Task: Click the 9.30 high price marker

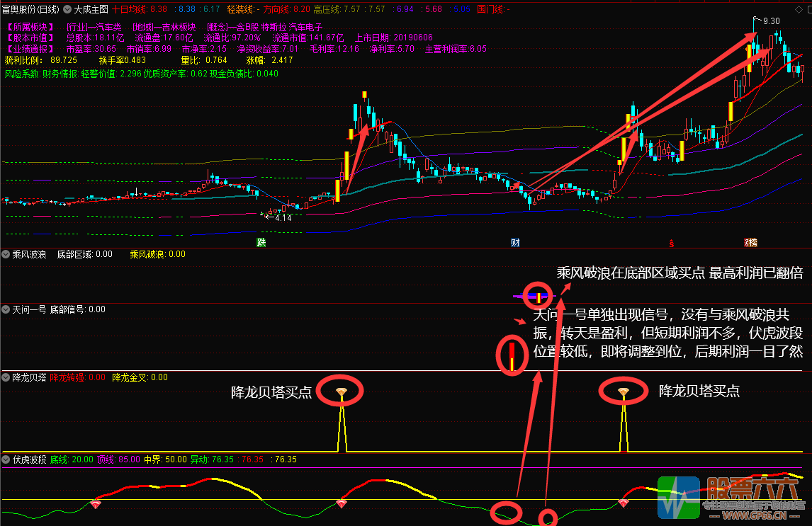Action: coord(771,21)
